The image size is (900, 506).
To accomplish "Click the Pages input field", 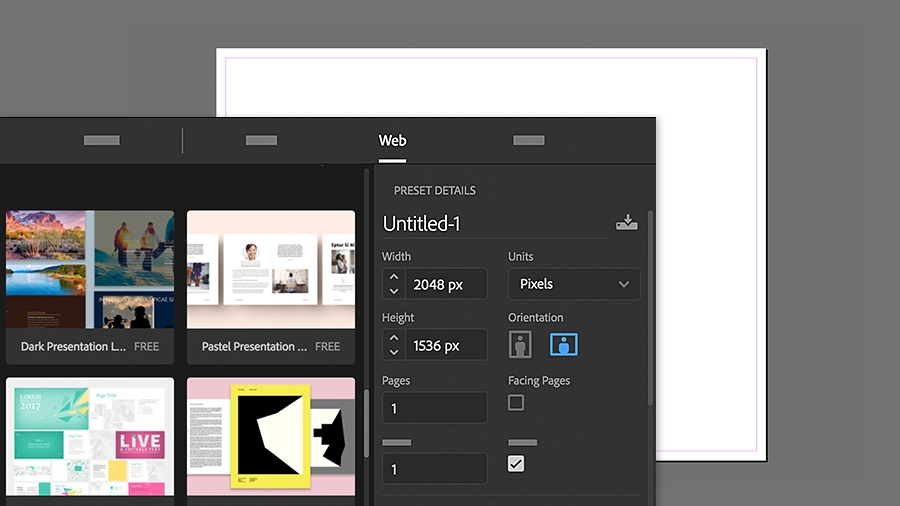I will click(x=435, y=408).
